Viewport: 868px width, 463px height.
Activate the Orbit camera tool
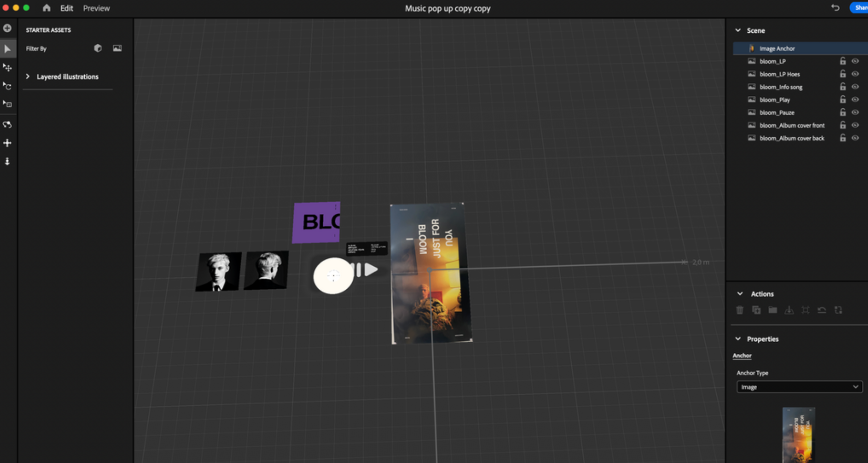pyautogui.click(x=7, y=125)
